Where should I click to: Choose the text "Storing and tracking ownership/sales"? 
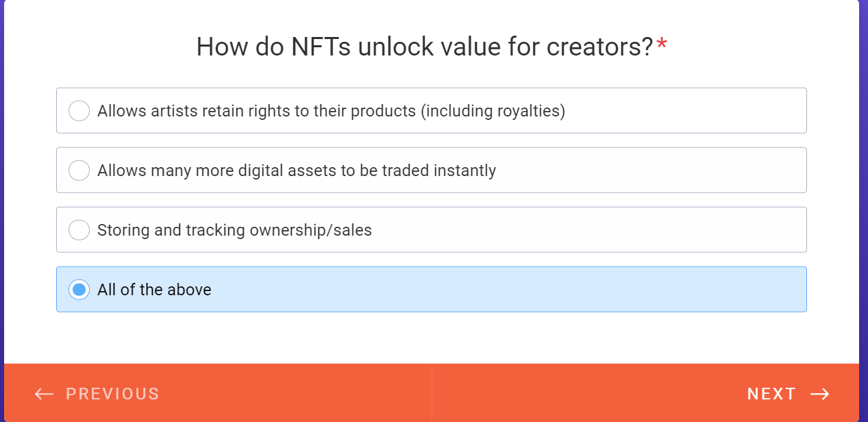pyautogui.click(x=234, y=230)
